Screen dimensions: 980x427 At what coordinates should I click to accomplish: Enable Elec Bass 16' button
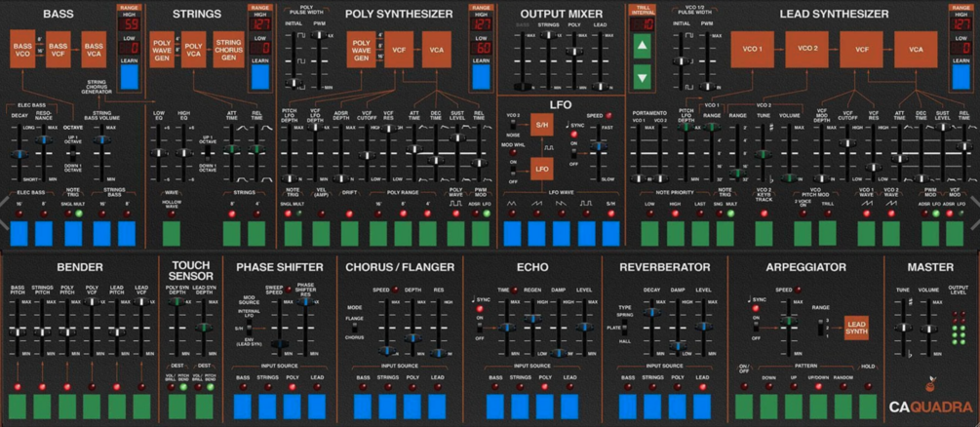pyautogui.click(x=19, y=233)
